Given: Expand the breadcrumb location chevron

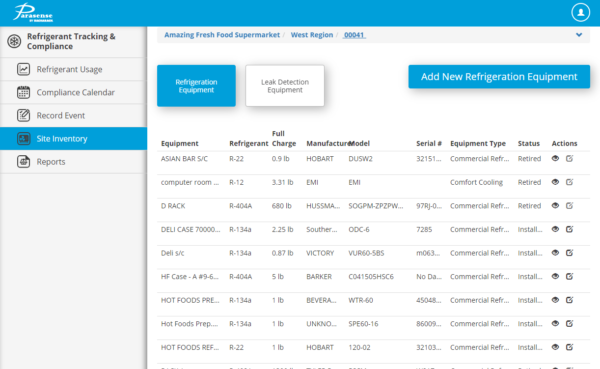Looking at the screenshot, I should [x=579, y=35].
